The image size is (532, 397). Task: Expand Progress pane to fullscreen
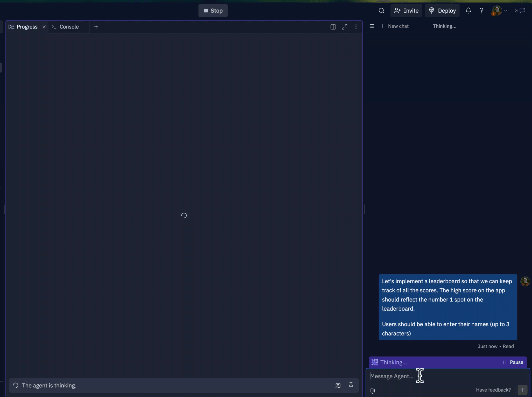[344, 27]
